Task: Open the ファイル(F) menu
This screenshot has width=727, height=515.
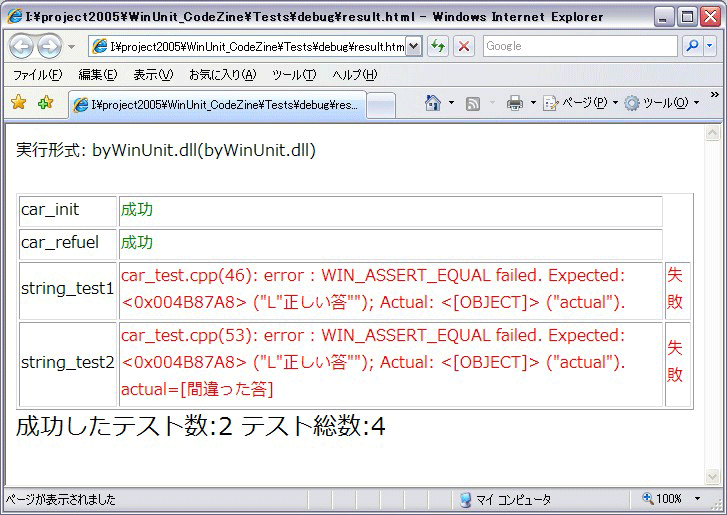Action: (x=38, y=75)
